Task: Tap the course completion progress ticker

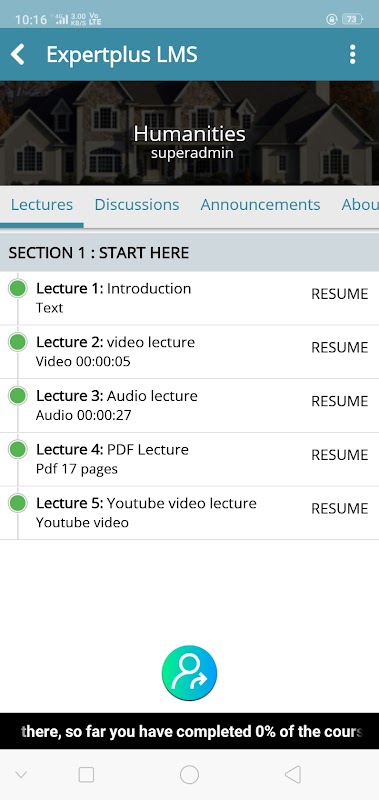Action: tap(189, 731)
